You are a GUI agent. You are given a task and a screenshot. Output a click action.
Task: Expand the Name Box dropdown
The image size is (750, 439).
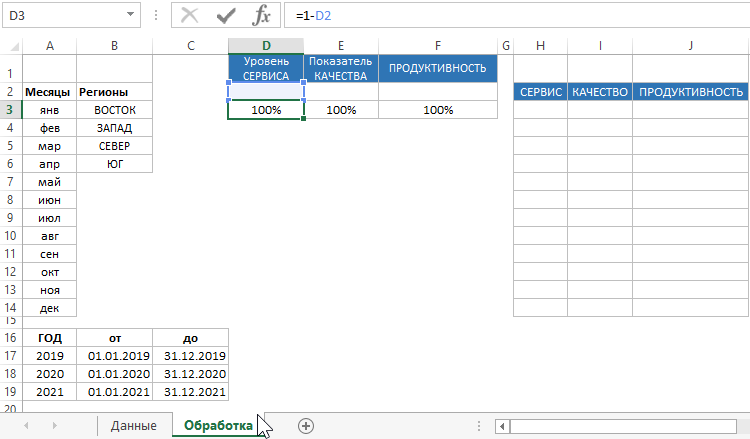coord(131,16)
